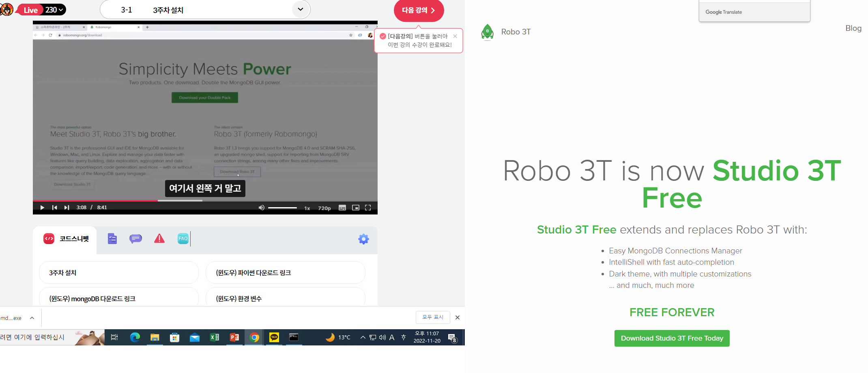This screenshot has height=373, width=868.
Task: Change video quality from 720p
Action: point(324,208)
